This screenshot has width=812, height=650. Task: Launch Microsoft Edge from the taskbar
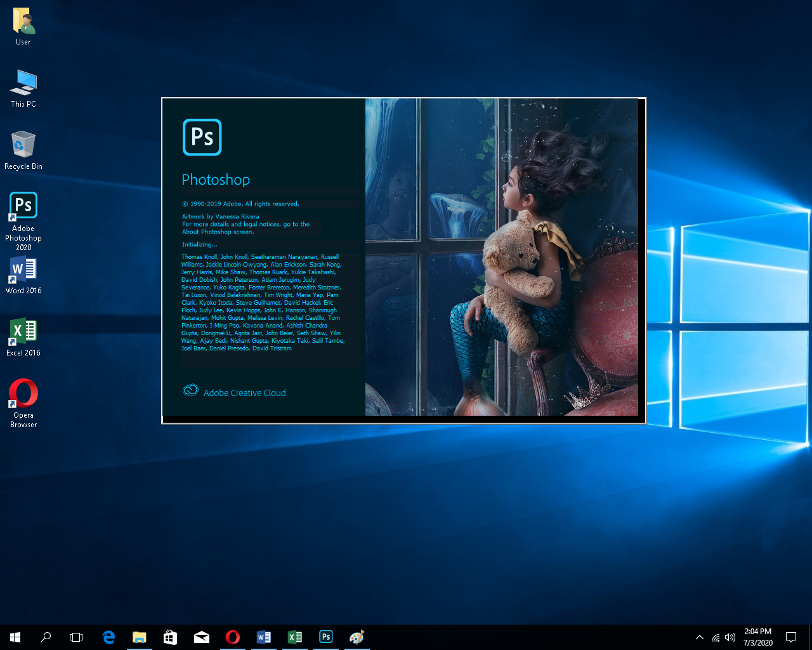point(108,637)
